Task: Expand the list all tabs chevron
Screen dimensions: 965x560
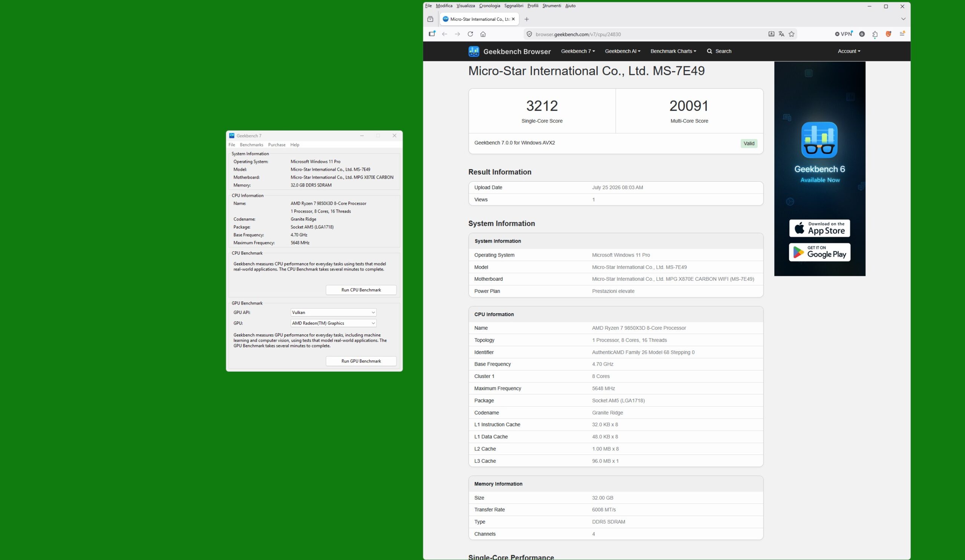Action: (x=903, y=19)
